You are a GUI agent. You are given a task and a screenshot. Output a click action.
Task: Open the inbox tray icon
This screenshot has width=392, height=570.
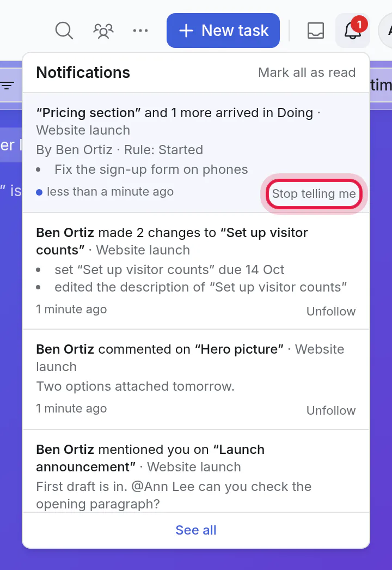(316, 31)
